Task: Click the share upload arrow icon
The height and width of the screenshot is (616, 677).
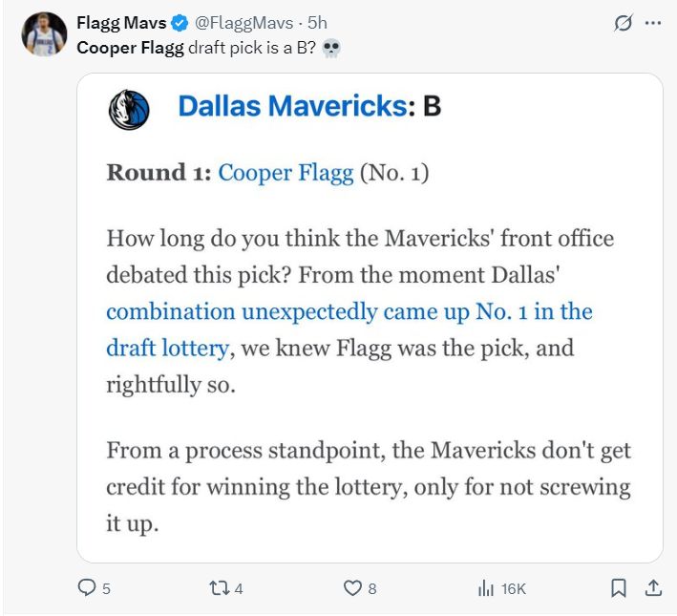Action: [x=654, y=588]
